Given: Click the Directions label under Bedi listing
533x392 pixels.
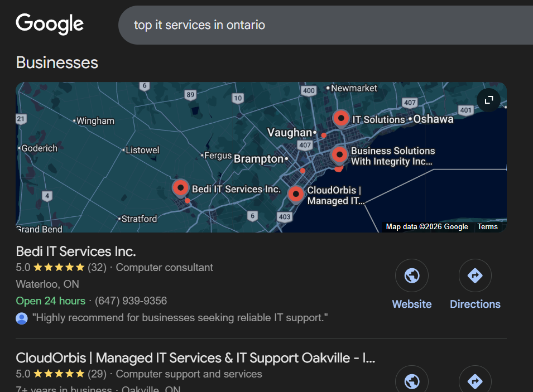Looking at the screenshot, I should (x=475, y=304).
